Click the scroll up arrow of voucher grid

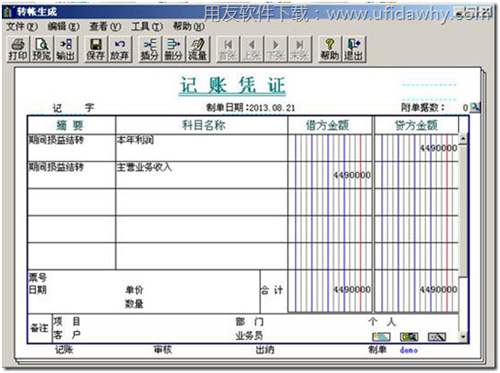tap(463, 138)
